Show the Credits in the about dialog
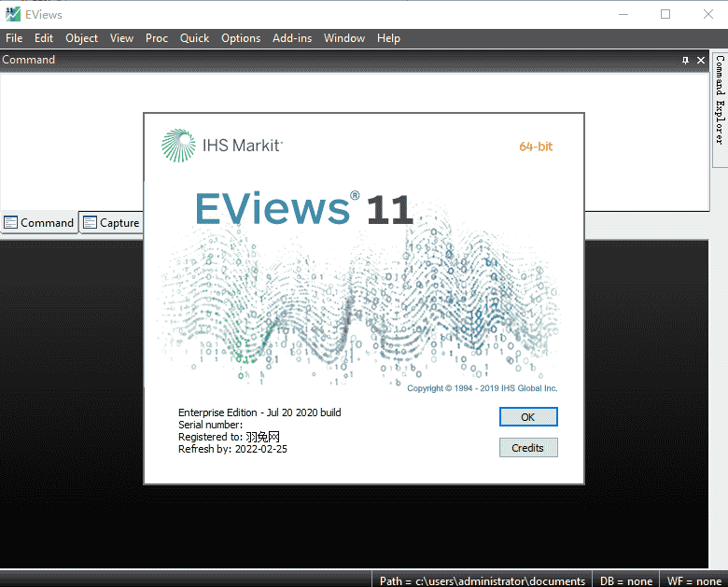 (527, 448)
